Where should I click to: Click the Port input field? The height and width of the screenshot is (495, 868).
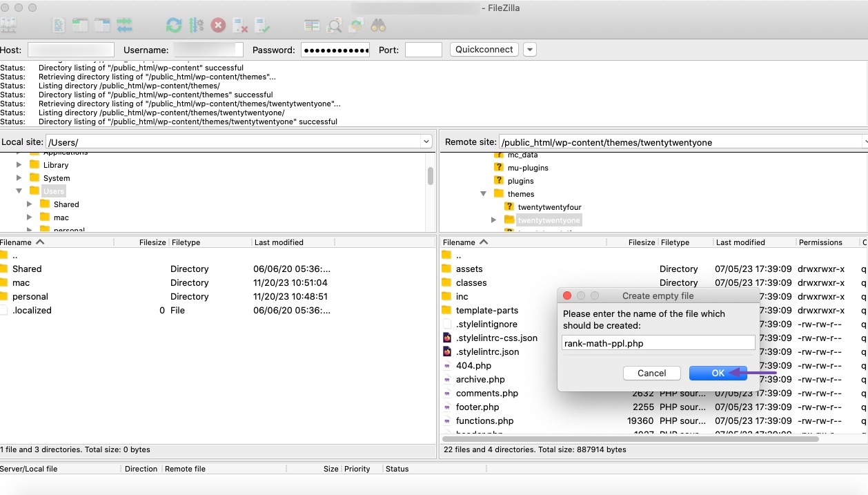[x=424, y=50]
